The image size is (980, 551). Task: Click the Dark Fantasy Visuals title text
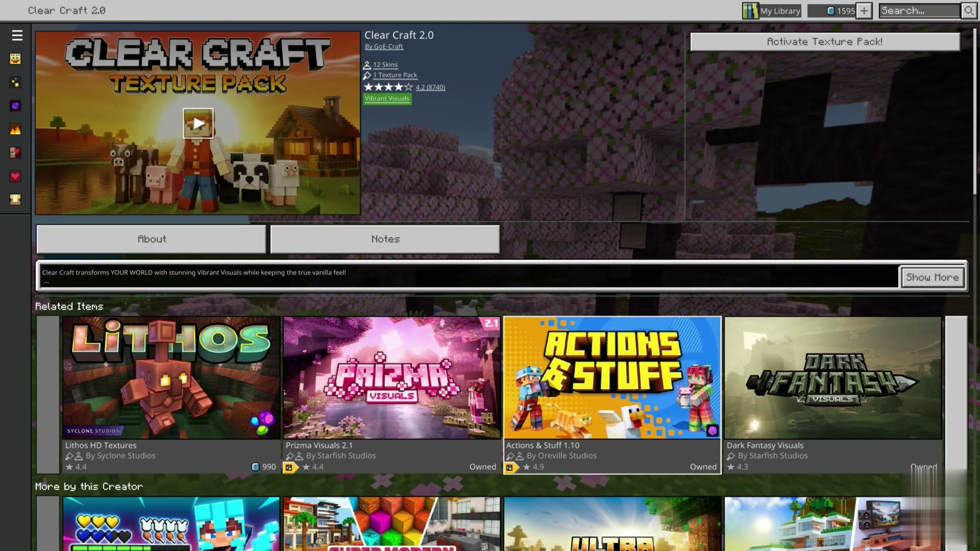765,445
